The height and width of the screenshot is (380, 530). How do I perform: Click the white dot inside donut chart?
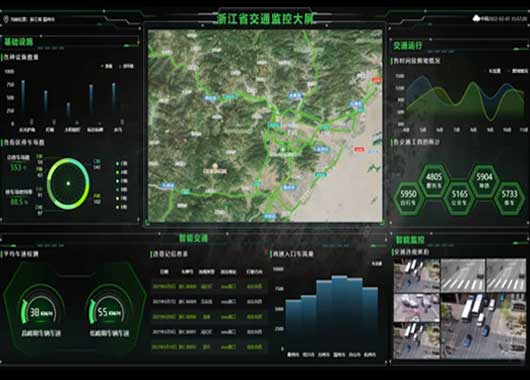tap(68, 184)
